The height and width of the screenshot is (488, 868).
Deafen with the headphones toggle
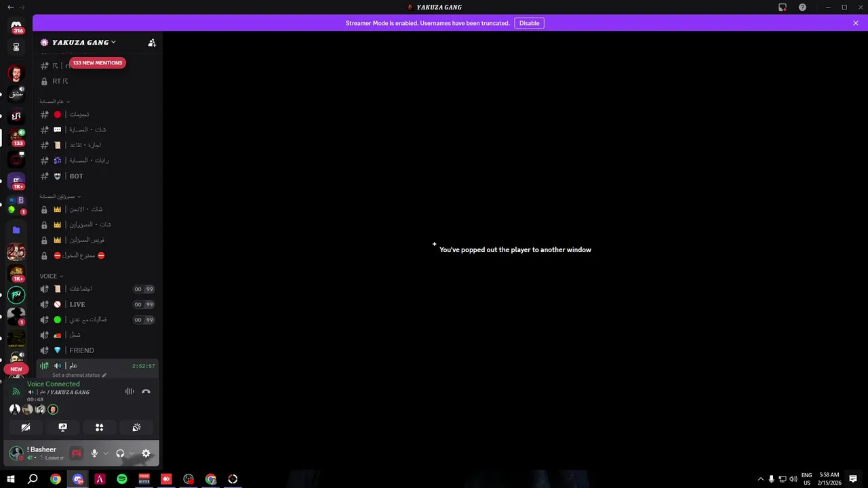pos(120,453)
